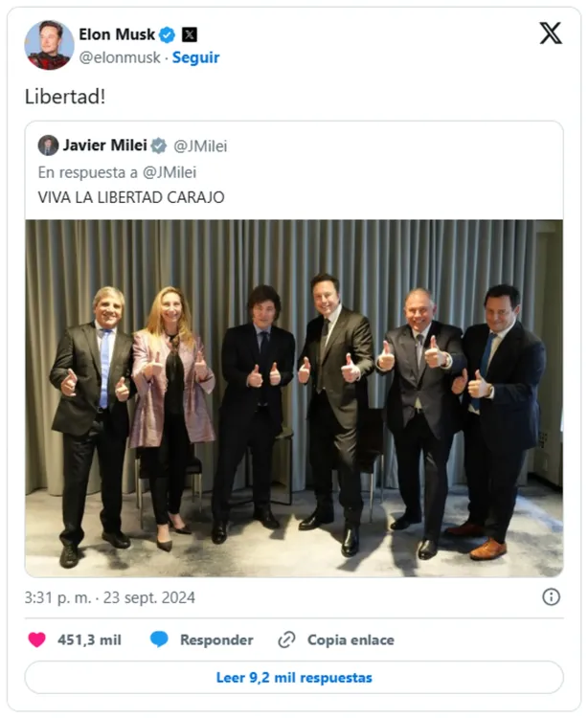Click the @elonmusk handle
This screenshot has height=718, width=588.
120,57
